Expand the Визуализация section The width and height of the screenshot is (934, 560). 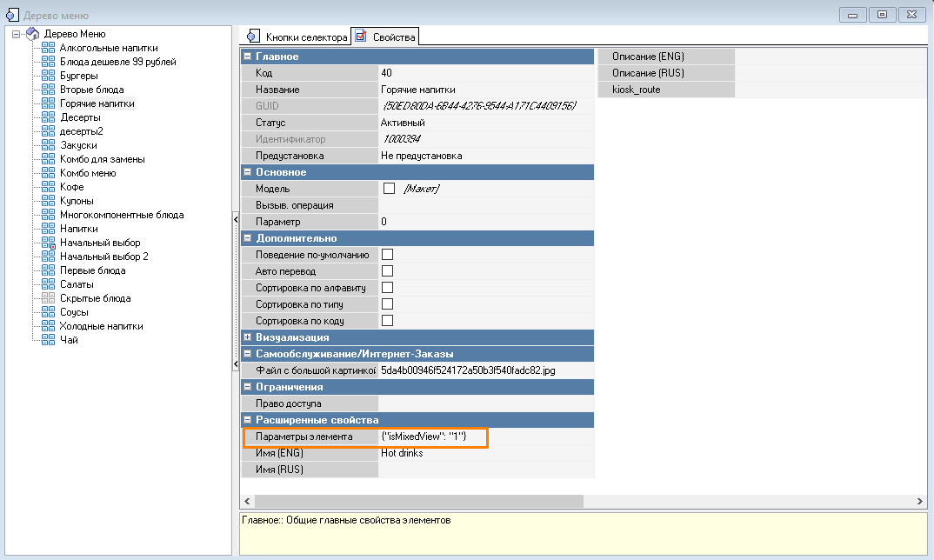tap(248, 337)
